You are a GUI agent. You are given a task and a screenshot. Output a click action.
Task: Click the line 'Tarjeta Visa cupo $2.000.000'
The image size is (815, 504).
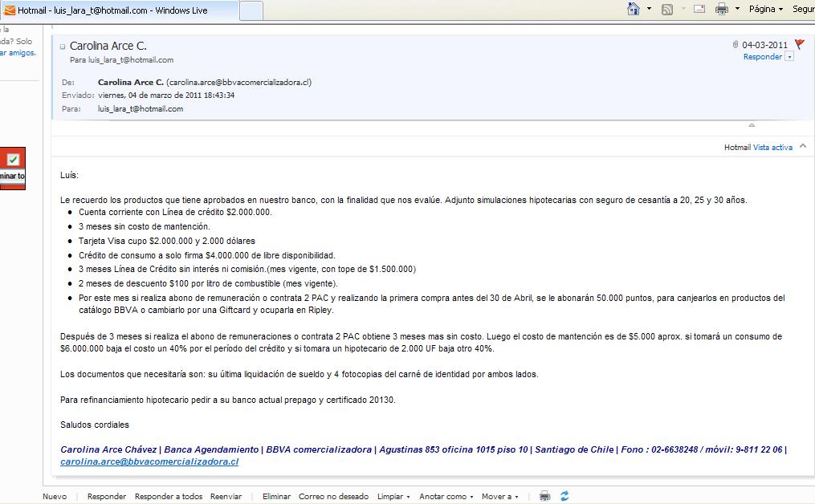click(x=167, y=241)
